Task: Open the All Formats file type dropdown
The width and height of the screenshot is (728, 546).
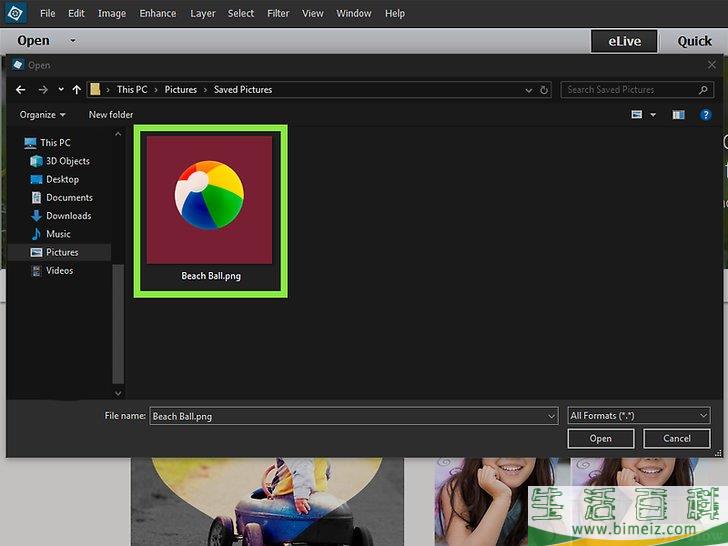Action: coord(638,416)
